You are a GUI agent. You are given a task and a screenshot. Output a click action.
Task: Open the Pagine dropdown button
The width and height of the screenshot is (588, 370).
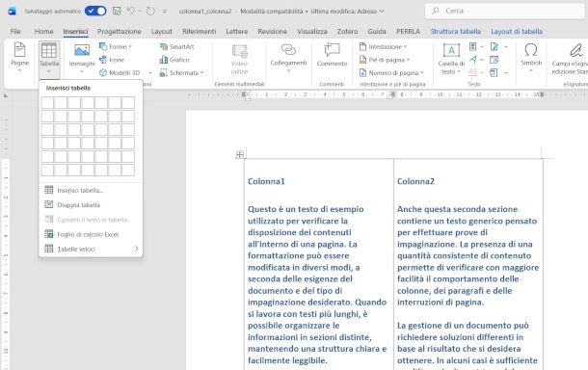[x=20, y=58]
